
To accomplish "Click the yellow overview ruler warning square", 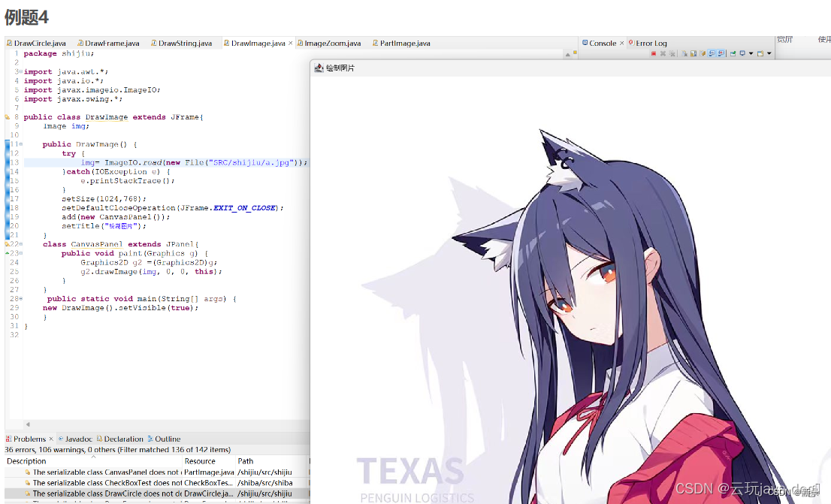I will [x=575, y=52].
